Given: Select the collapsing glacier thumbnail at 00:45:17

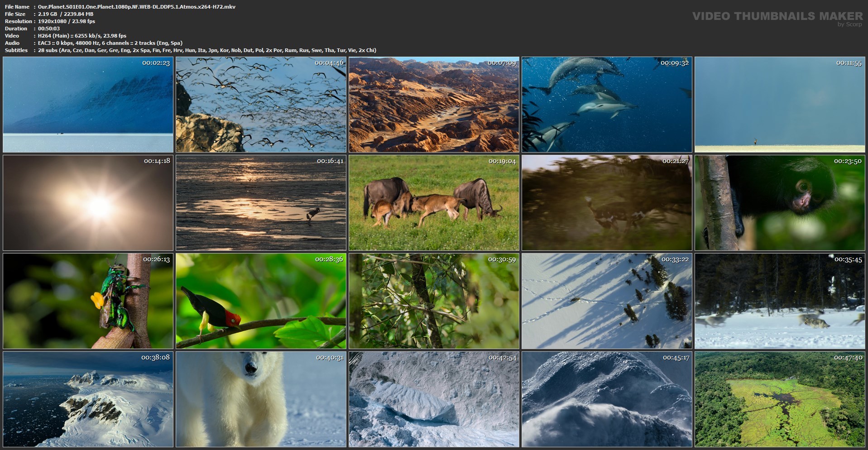Looking at the screenshot, I should [x=607, y=399].
